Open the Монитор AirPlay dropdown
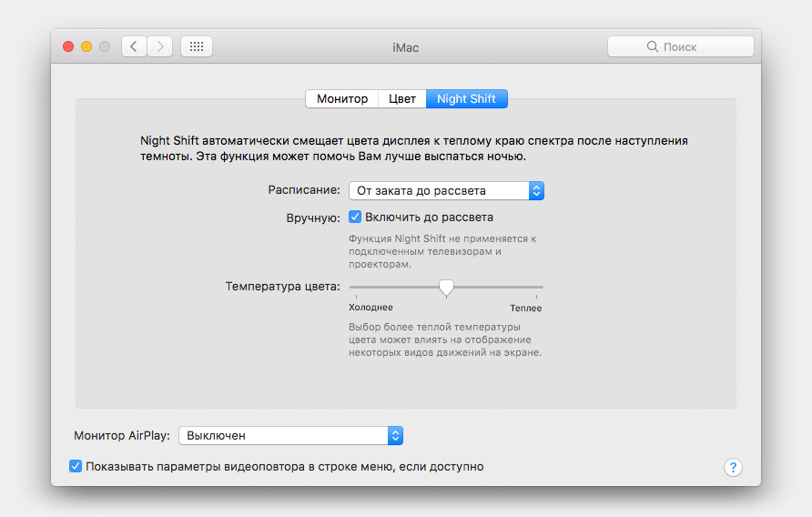Screen dimensions: 812x517 coord(290,436)
